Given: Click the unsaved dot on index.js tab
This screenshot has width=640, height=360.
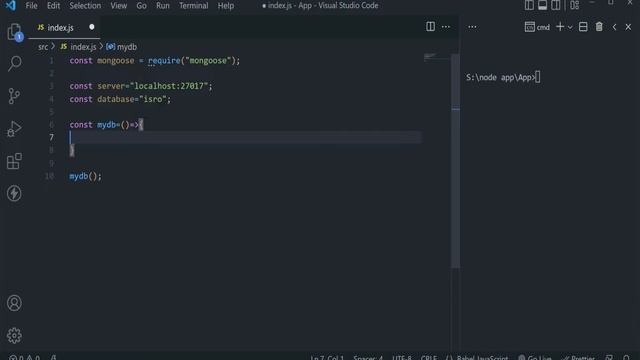Looking at the screenshot, I should click(x=91, y=27).
